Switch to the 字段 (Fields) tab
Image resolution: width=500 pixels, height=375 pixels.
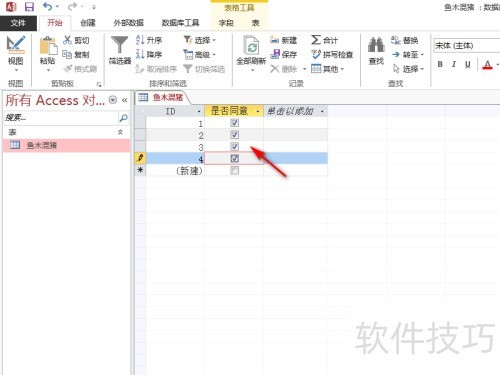click(226, 23)
